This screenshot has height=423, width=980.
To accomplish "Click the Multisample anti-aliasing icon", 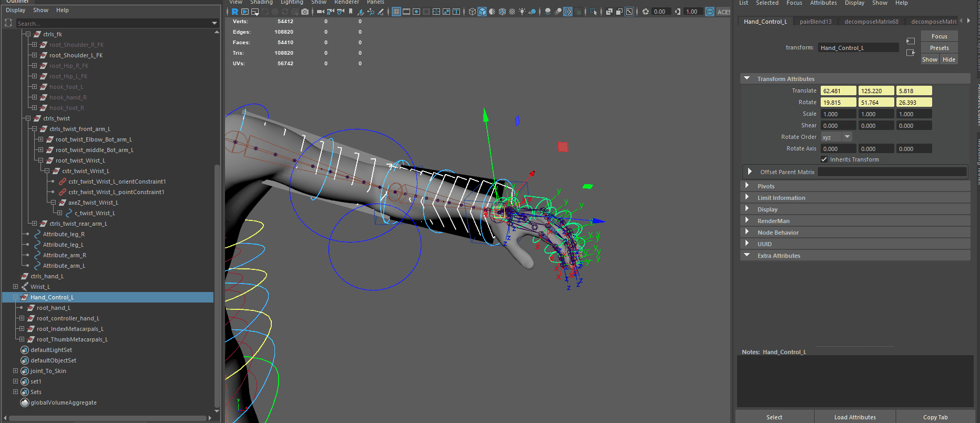I will pos(568,12).
